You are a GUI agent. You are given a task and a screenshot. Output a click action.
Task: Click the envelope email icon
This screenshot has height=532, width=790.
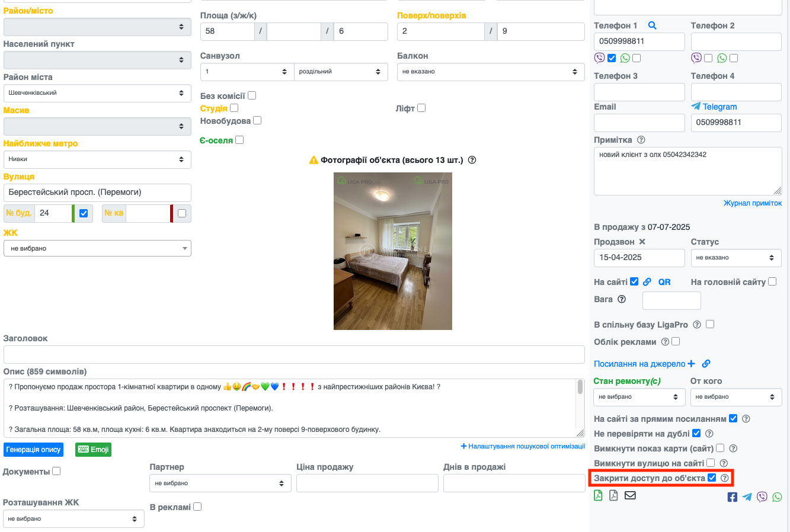(x=630, y=495)
